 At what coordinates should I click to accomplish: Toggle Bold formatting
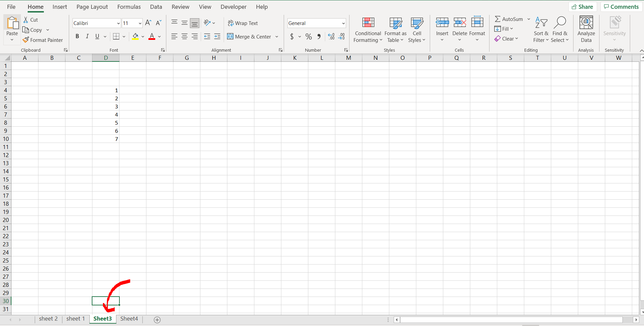(77, 36)
